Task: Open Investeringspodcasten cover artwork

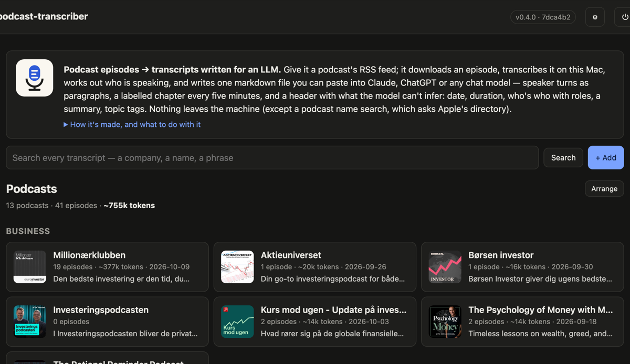Action: coord(30,322)
